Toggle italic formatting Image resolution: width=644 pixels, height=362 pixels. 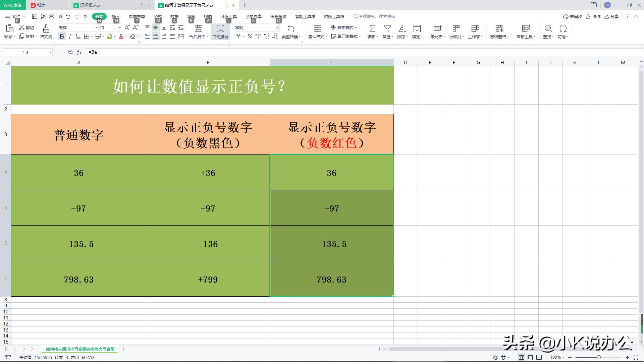click(70, 37)
